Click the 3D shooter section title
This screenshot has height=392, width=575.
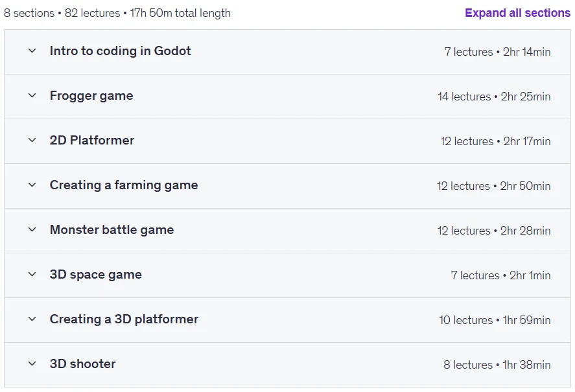(x=82, y=364)
